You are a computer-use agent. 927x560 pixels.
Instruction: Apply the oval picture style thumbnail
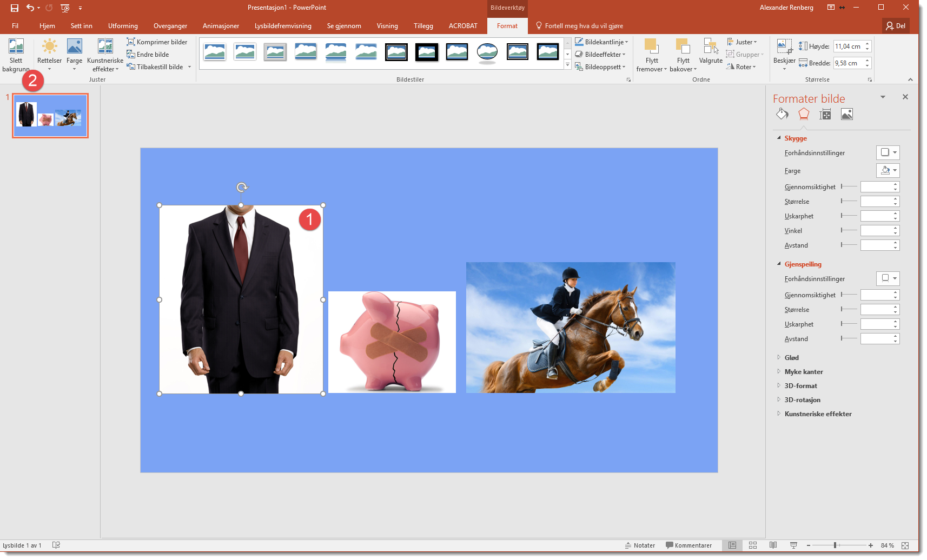[x=487, y=52]
